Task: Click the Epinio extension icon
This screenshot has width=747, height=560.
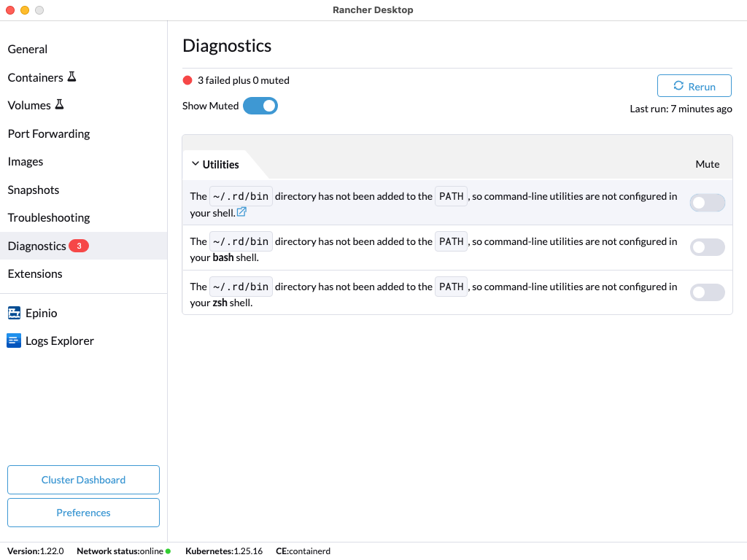Action: pyautogui.click(x=14, y=314)
